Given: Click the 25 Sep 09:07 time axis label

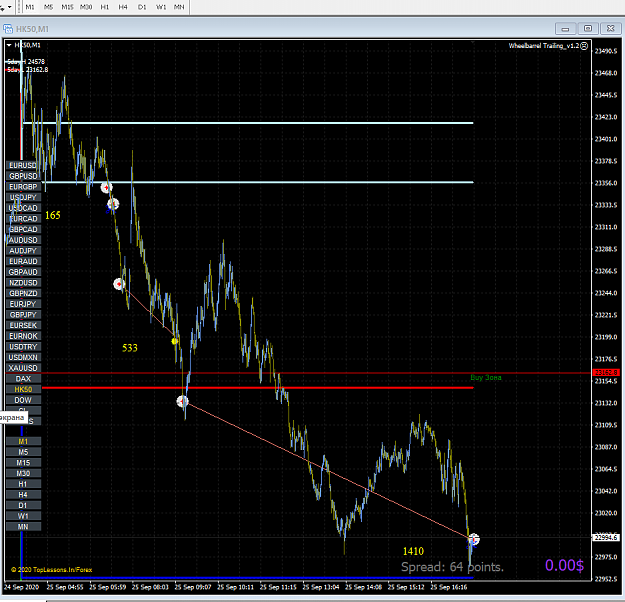Looking at the screenshot, I should click(x=193, y=587).
